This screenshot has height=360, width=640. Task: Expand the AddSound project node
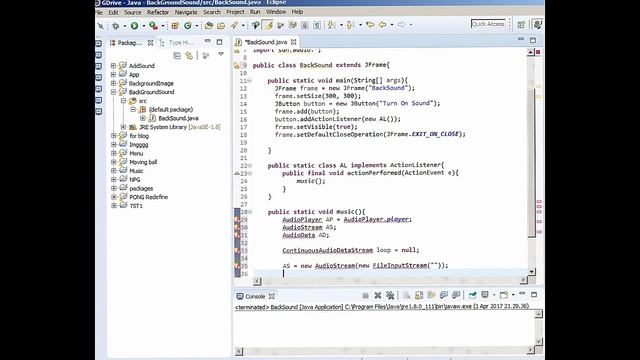click(114, 66)
